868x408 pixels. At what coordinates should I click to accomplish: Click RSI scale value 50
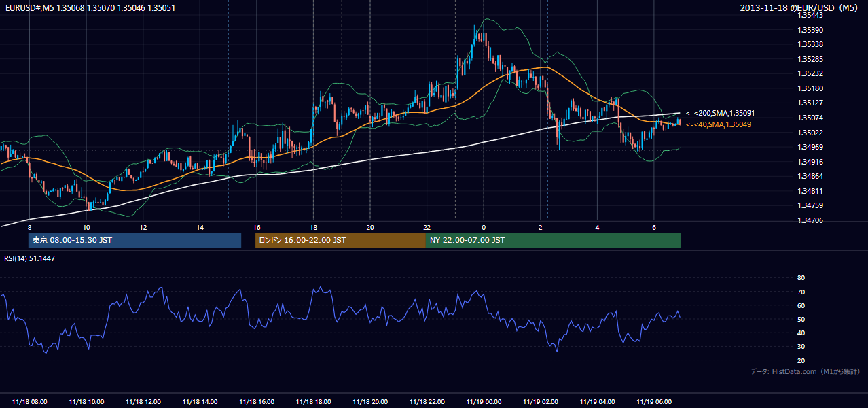coord(801,319)
